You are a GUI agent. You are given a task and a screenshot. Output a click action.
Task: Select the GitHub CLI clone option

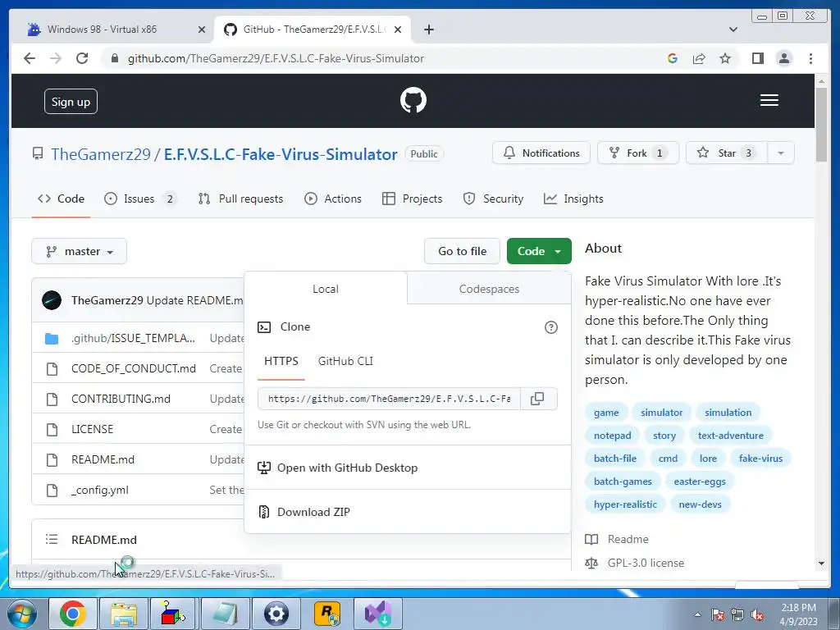345,361
